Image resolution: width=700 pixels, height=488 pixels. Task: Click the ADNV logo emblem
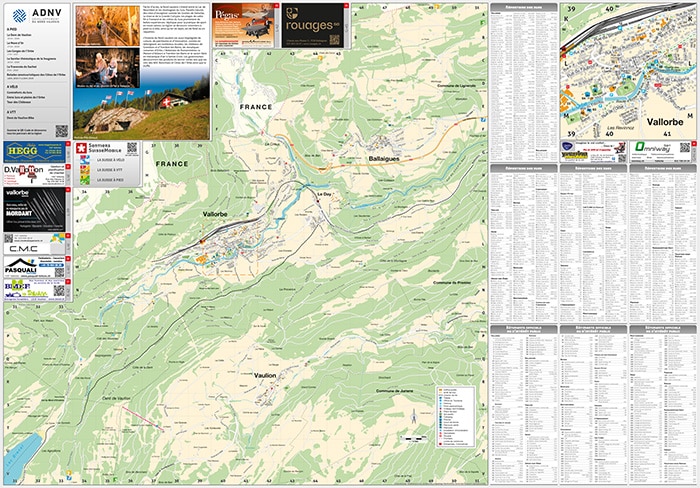tap(19, 16)
